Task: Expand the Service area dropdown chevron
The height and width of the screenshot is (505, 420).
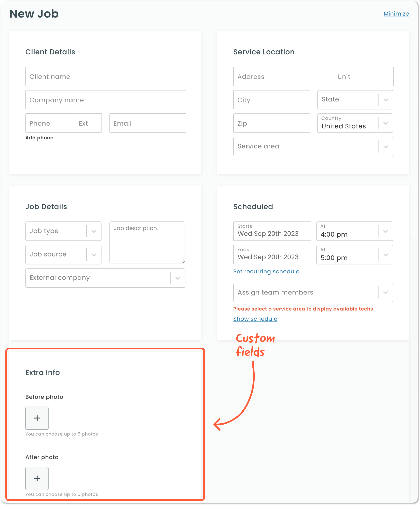Action: [x=386, y=146]
